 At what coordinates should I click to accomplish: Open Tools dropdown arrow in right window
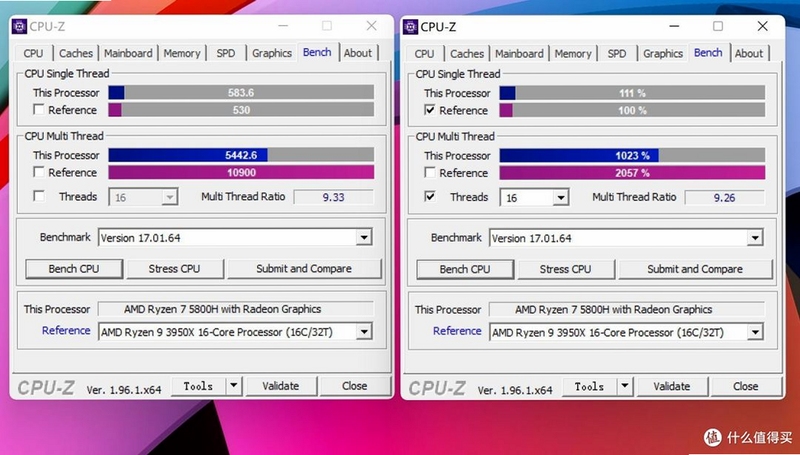[x=624, y=387]
